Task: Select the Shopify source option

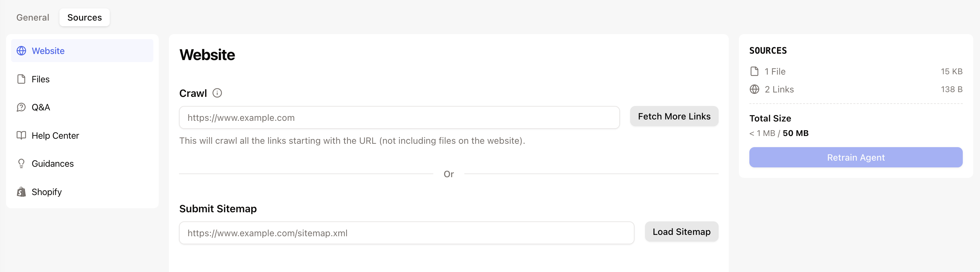Action: (46, 192)
